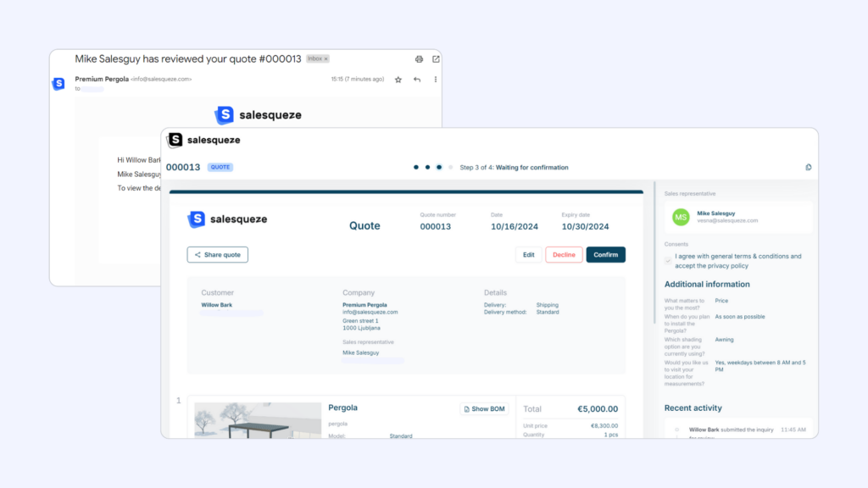
Task: Click the sender name Premium Pergola in the email header
Action: 102,79
